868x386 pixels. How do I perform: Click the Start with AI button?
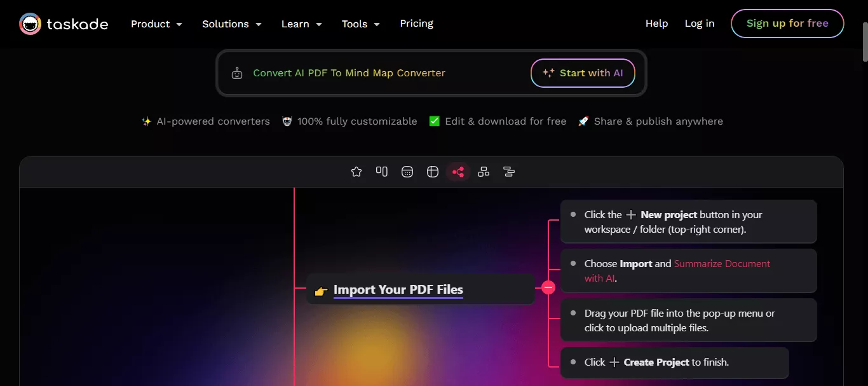point(583,72)
